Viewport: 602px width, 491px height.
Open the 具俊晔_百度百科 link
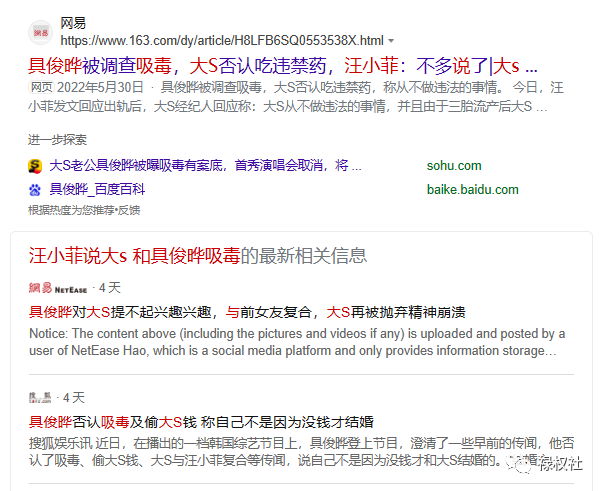[97, 189]
